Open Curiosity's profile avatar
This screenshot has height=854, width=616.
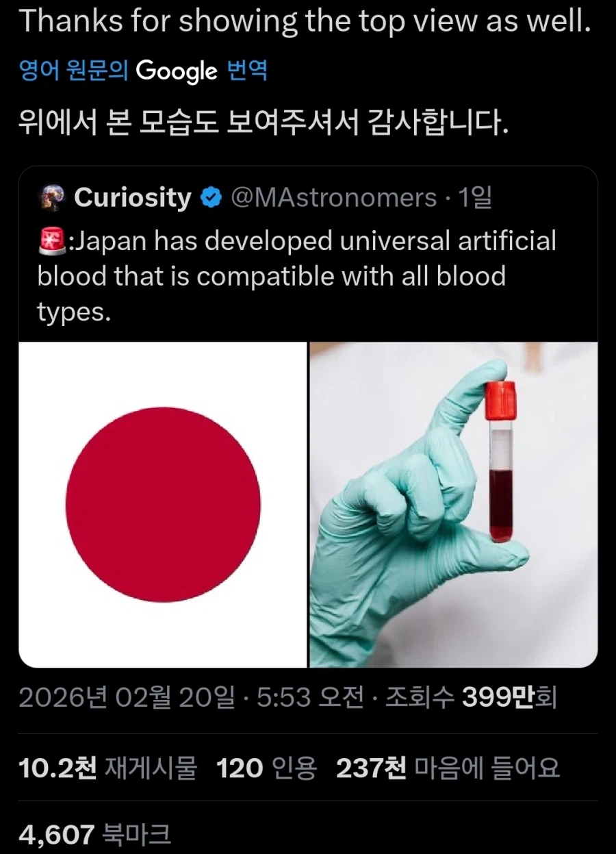click(49, 198)
